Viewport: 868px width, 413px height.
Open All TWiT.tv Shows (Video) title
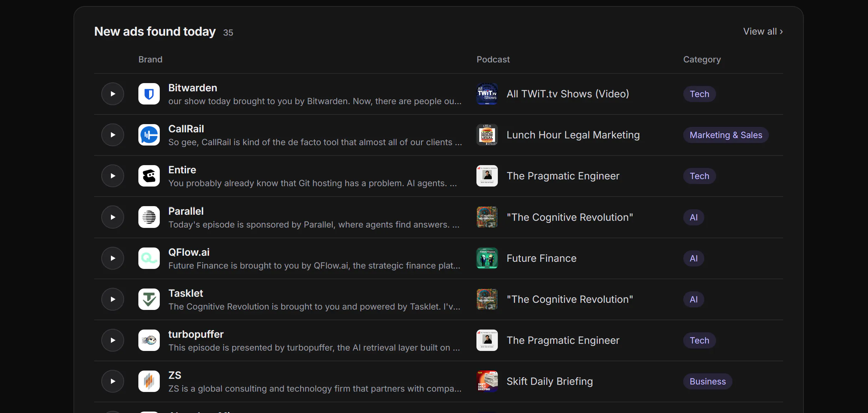tap(568, 94)
